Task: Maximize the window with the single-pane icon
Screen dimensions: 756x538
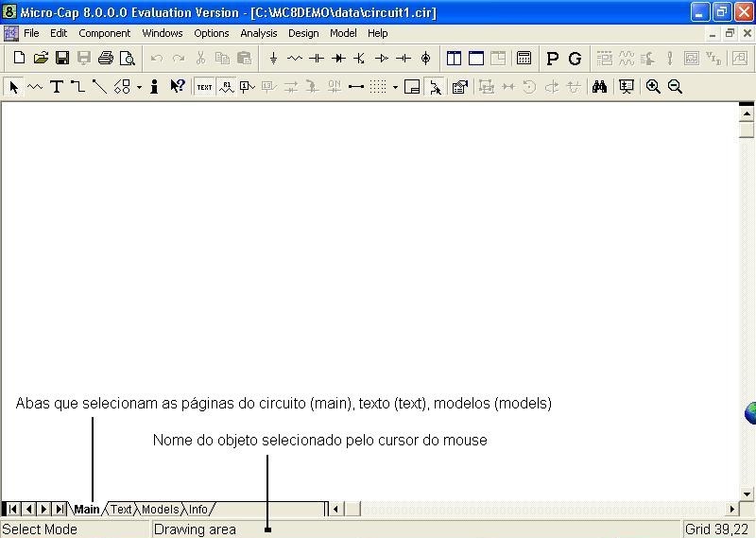Action: (x=476, y=59)
